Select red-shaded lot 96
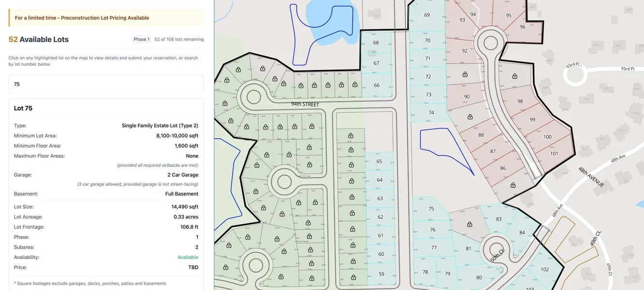This screenshot has width=644, height=290. click(522, 27)
